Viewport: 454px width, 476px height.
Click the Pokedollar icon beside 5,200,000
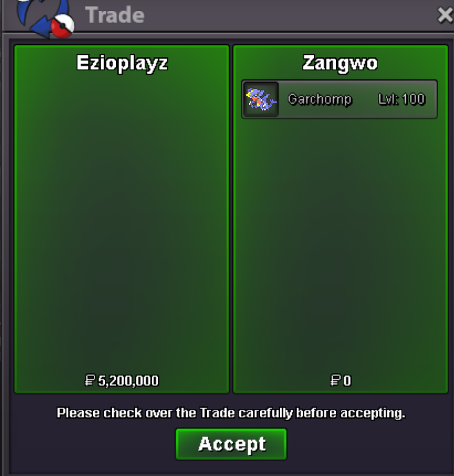tap(90, 380)
